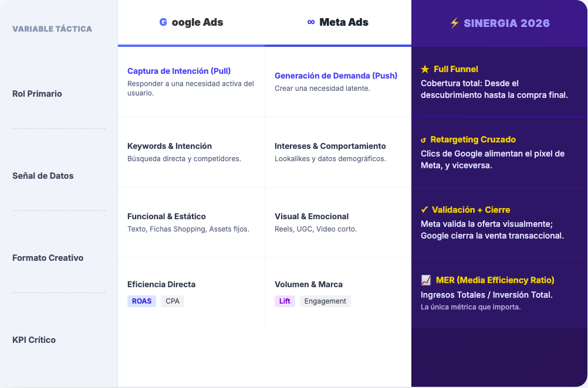Click the Generación de Demanda (Push) heading
The width and height of the screenshot is (588, 388).
click(x=336, y=76)
